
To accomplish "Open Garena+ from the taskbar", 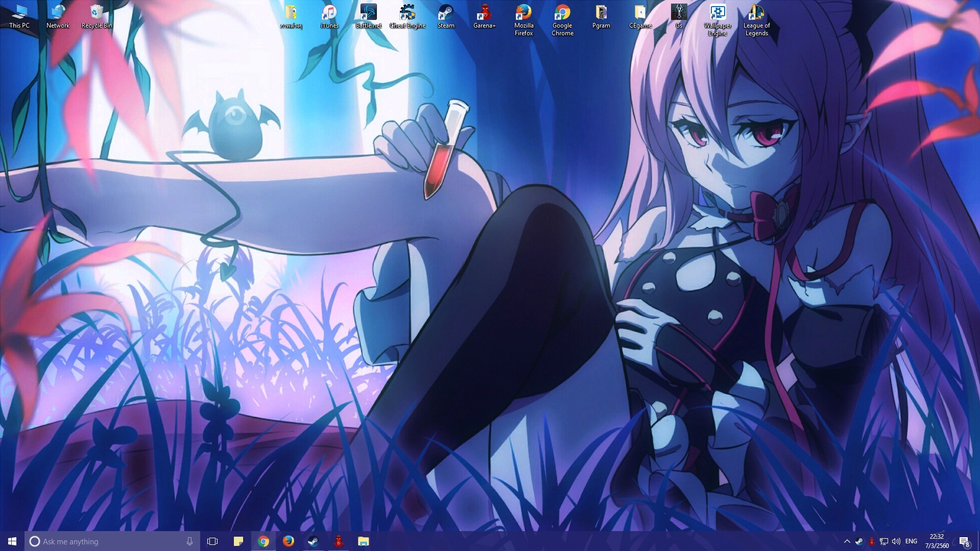I will point(338,541).
